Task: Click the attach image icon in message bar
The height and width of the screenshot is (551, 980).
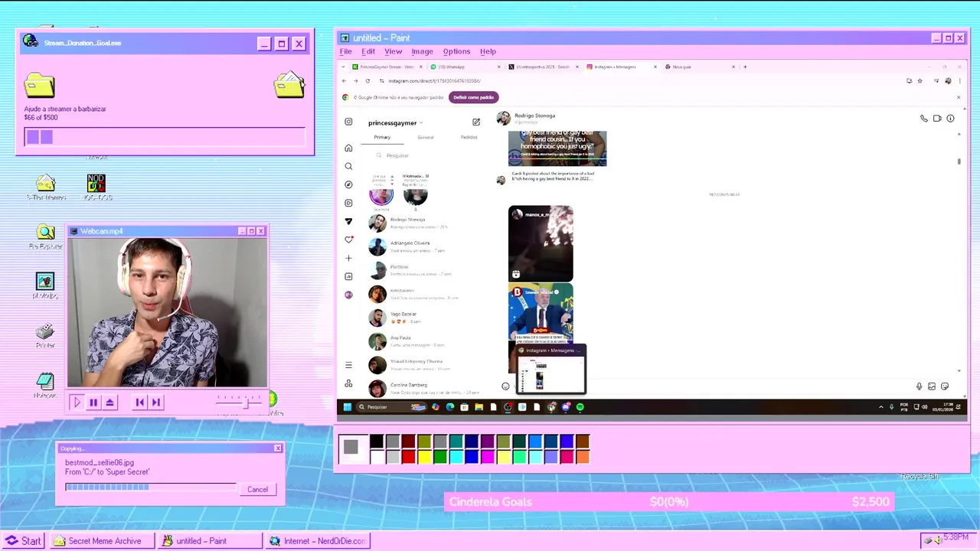Action: [x=932, y=386]
